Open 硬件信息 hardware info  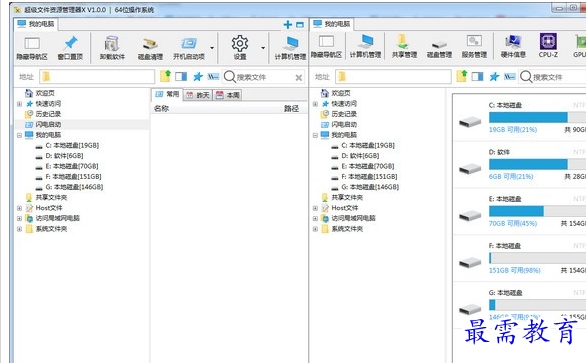[x=513, y=47]
